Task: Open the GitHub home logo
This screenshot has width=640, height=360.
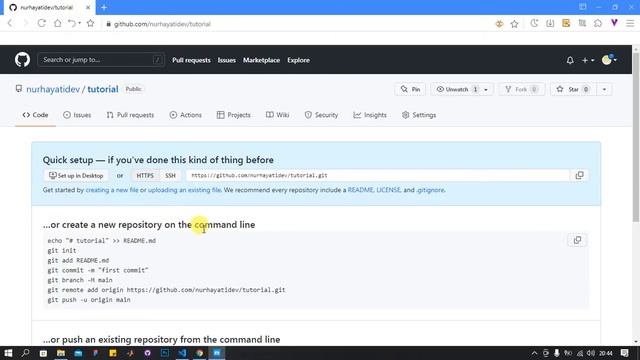Action: pyautogui.click(x=22, y=60)
